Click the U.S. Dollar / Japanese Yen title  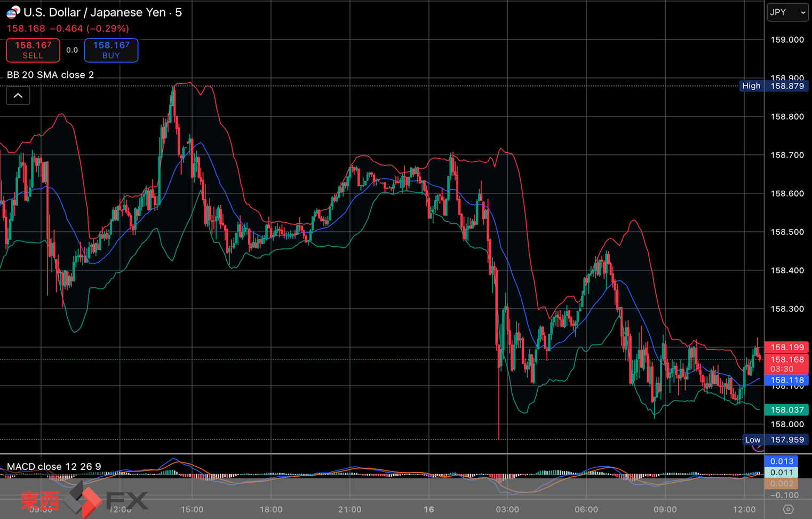[x=102, y=12]
